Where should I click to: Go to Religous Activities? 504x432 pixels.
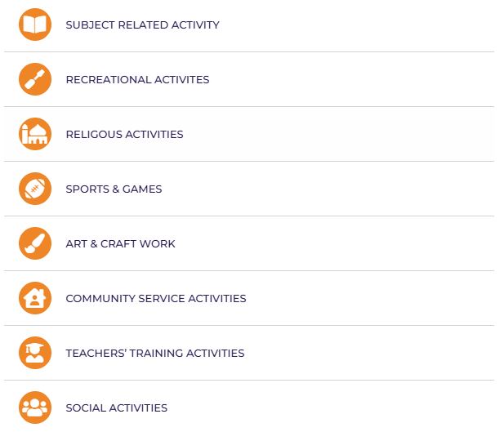[x=125, y=135]
